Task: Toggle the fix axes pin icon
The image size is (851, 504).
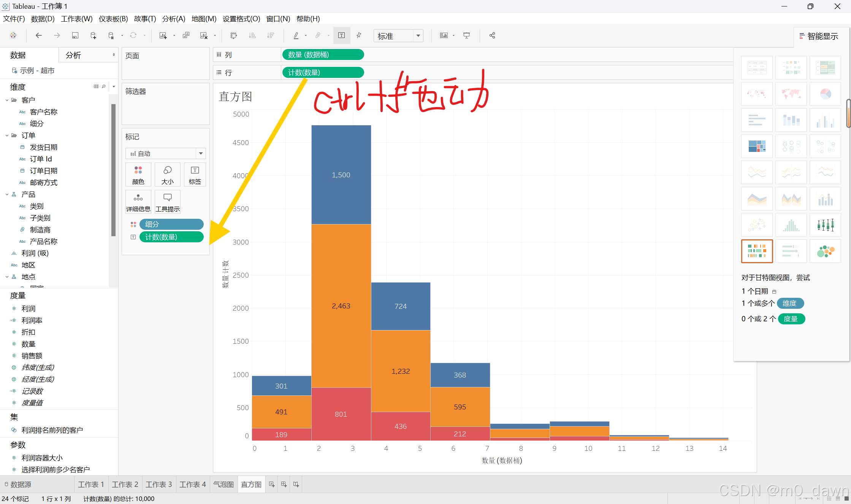Action: [x=359, y=35]
